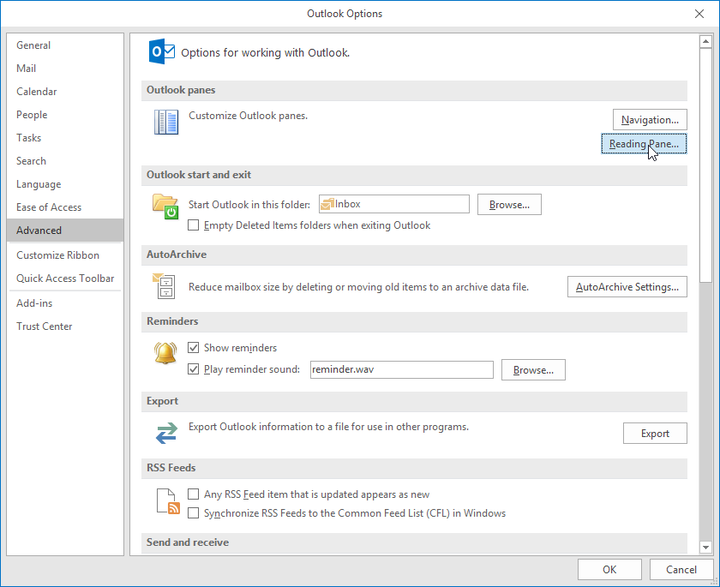Enable Empty Deleted Items folders when exiting
This screenshot has height=587, width=720.
(193, 225)
